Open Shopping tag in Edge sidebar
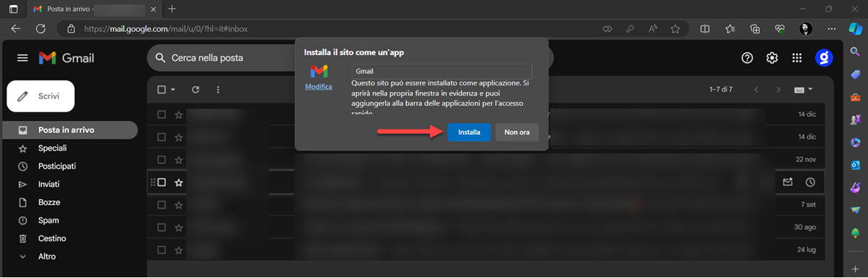868x278 pixels. (x=856, y=75)
